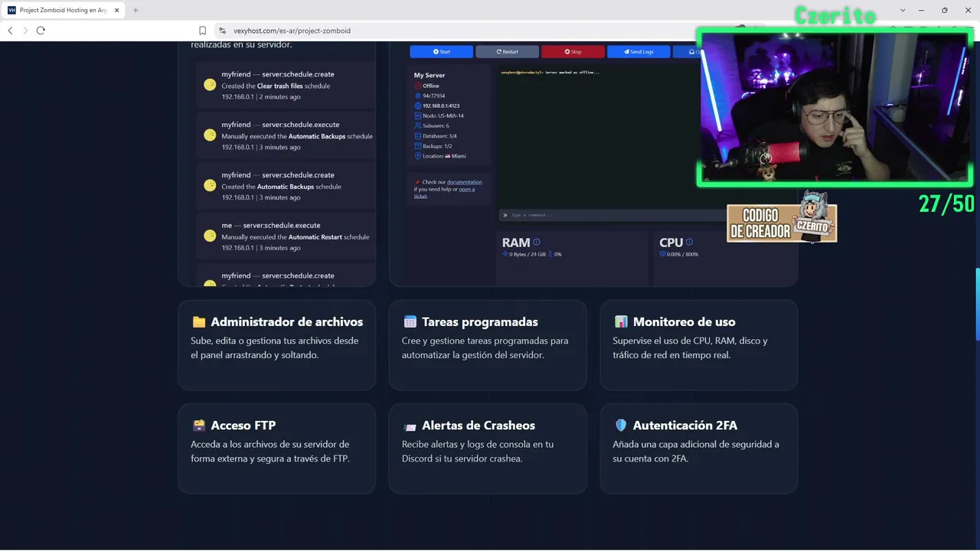980x551 pixels.
Task: Click the page vertical scrollbar thumb
Action: [977, 305]
